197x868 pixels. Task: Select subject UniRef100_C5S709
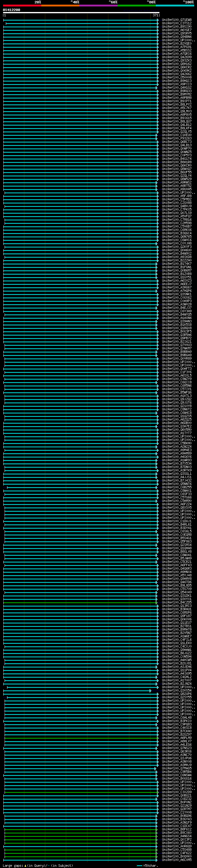tap(176, 589)
